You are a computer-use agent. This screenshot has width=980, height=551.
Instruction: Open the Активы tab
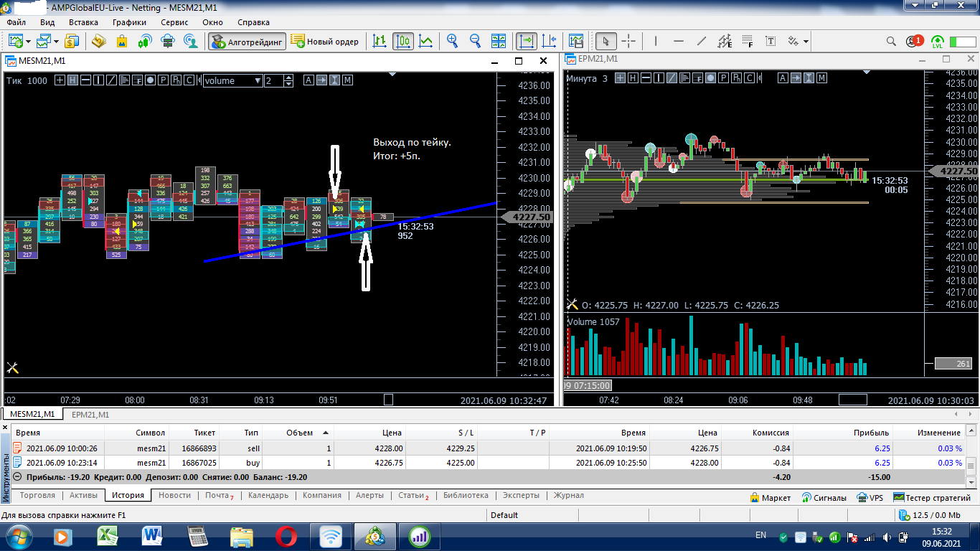83,495
